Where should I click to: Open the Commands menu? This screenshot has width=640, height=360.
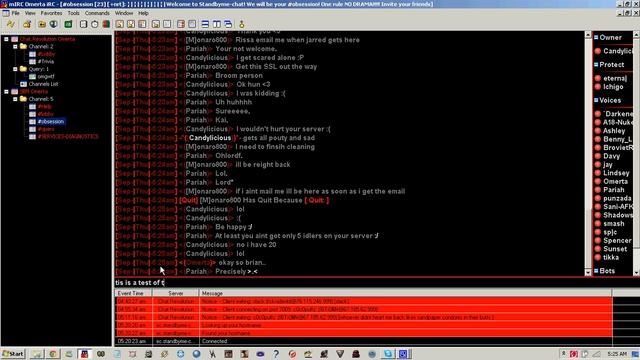[97, 13]
